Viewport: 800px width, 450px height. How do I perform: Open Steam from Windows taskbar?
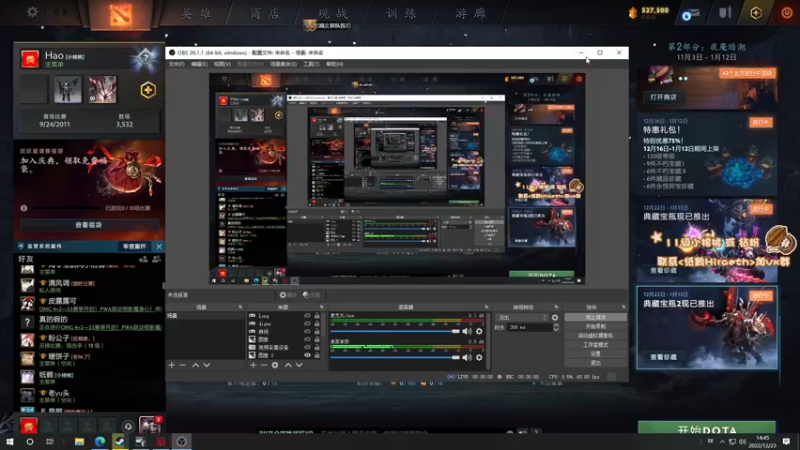pyautogui.click(x=119, y=441)
